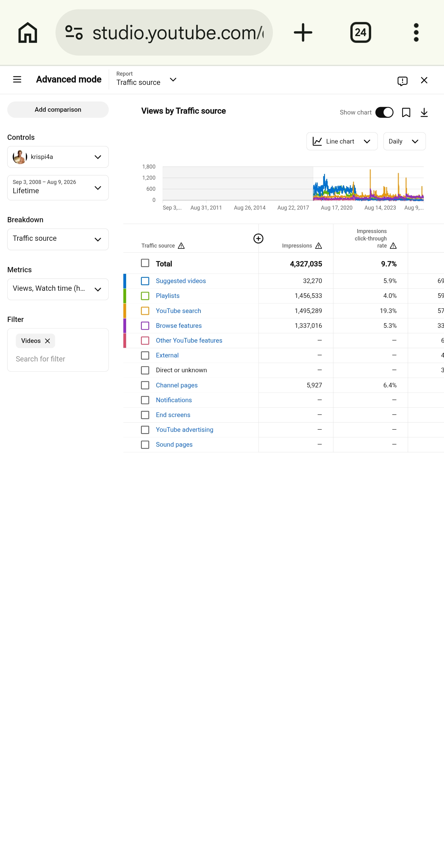The height and width of the screenshot is (868, 444).
Task: Send feedback via the feedback icon
Action: pos(402,81)
